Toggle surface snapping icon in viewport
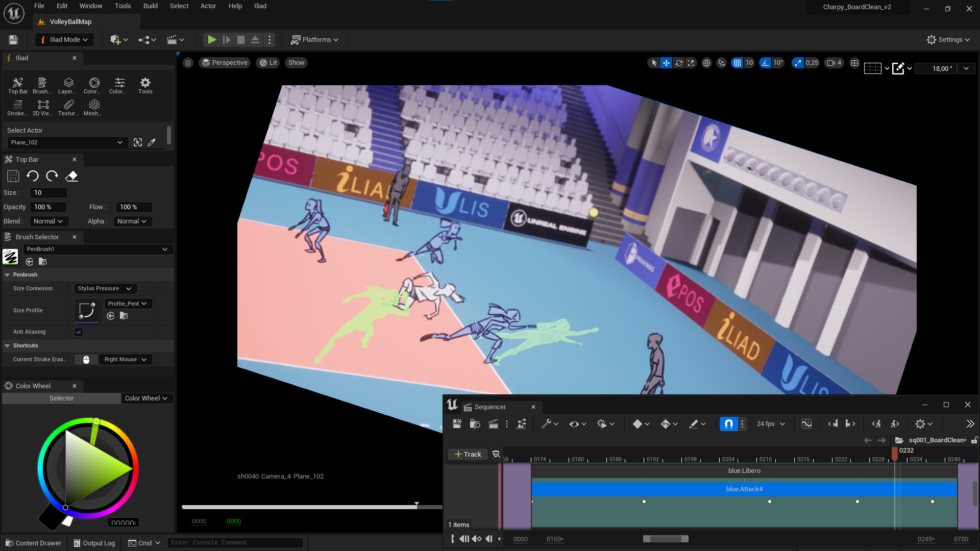The image size is (980, 551). tap(721, 63)
